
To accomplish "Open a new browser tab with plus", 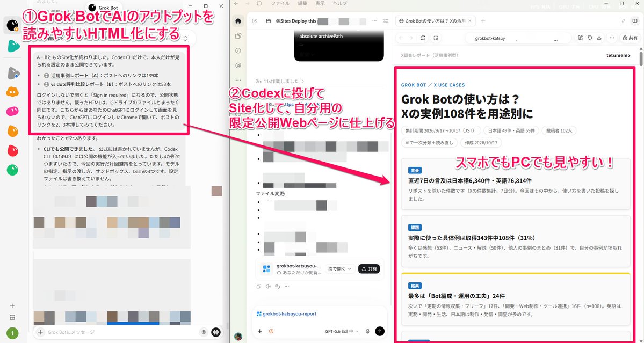I will click(483, 21).
